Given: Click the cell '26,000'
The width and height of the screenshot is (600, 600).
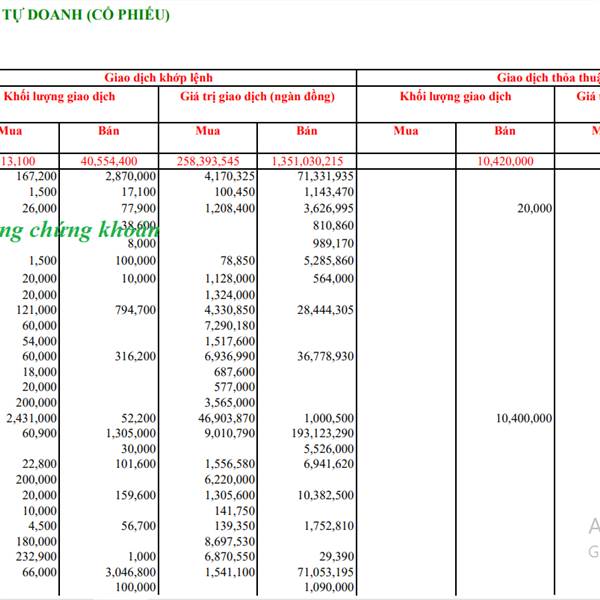Looking at the screenshot, I should [39, 208].
